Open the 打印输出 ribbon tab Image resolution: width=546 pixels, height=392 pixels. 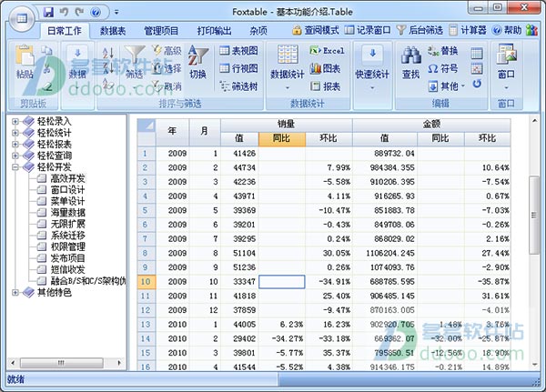[x=214, y=31]
